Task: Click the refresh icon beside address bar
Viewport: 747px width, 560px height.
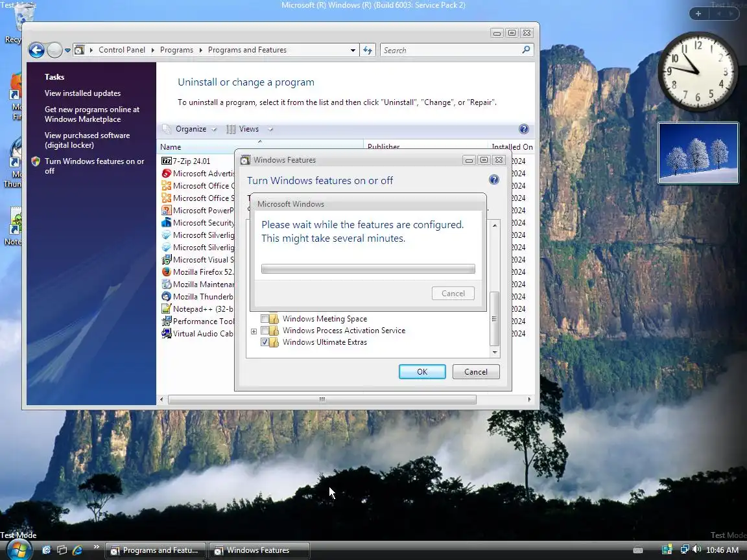Action: click(367, 50)
